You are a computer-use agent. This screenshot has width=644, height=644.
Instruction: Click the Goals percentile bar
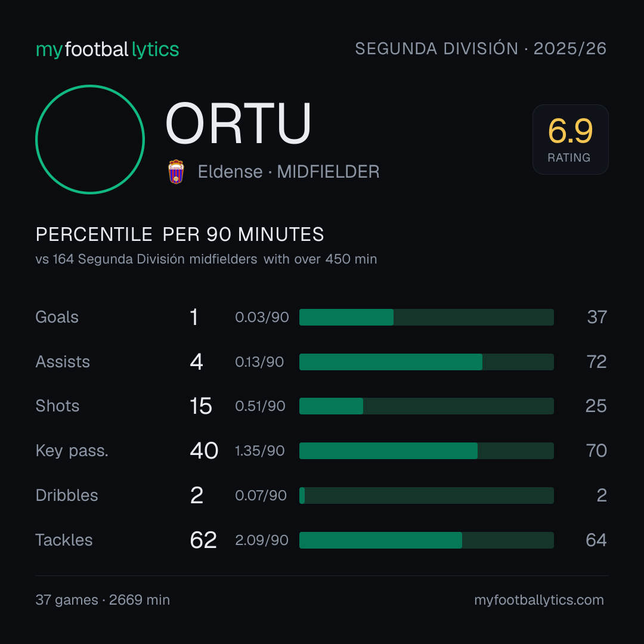point(426,317)
